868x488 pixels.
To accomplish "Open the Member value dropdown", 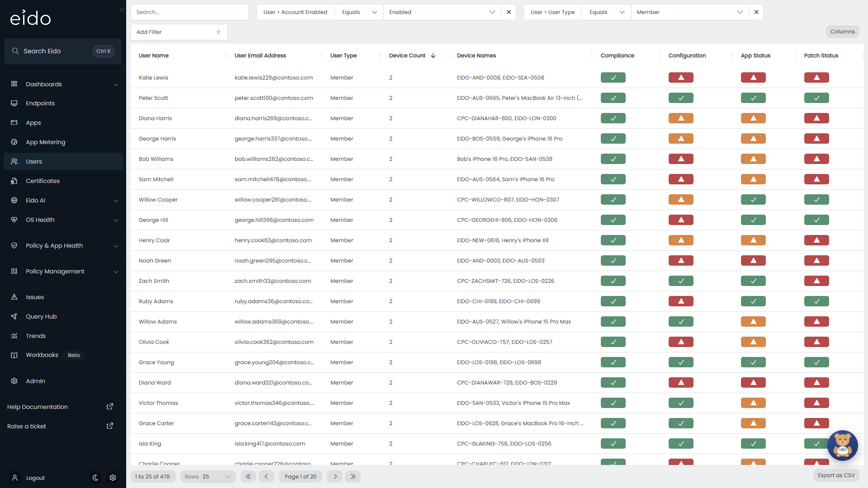I will point(690,12).
